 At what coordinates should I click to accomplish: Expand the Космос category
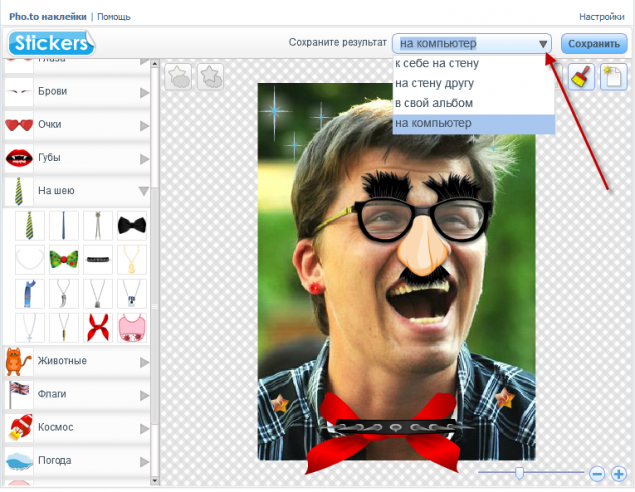pos(77,428)
